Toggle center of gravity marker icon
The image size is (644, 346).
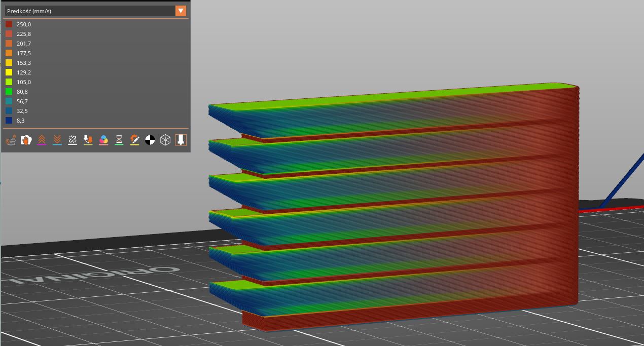click(150, 140)
